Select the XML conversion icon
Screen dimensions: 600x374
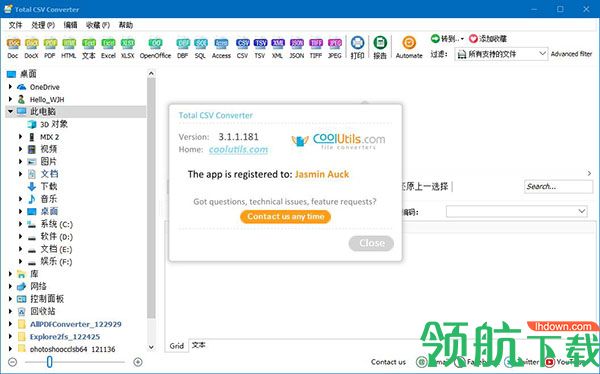point(278,43)
